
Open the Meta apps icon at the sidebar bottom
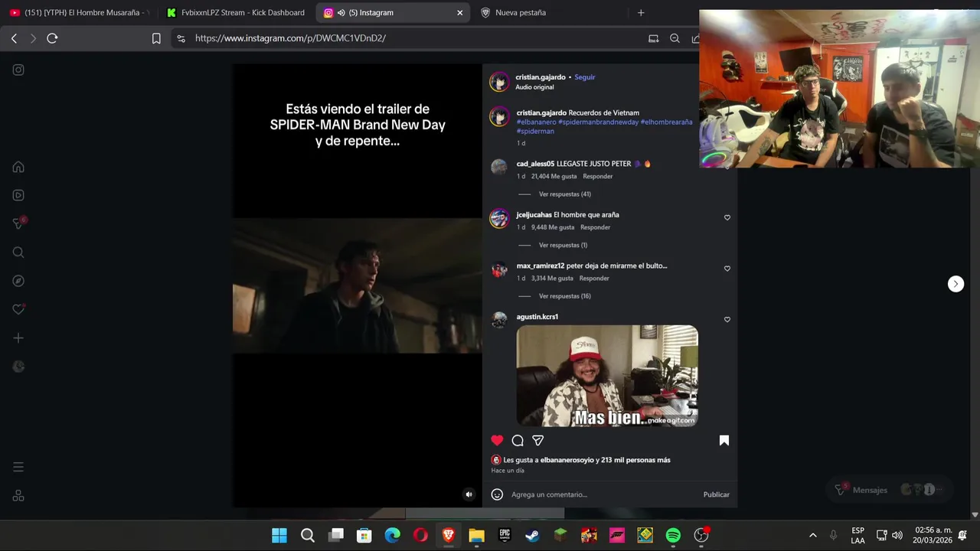tap(18, 496)
